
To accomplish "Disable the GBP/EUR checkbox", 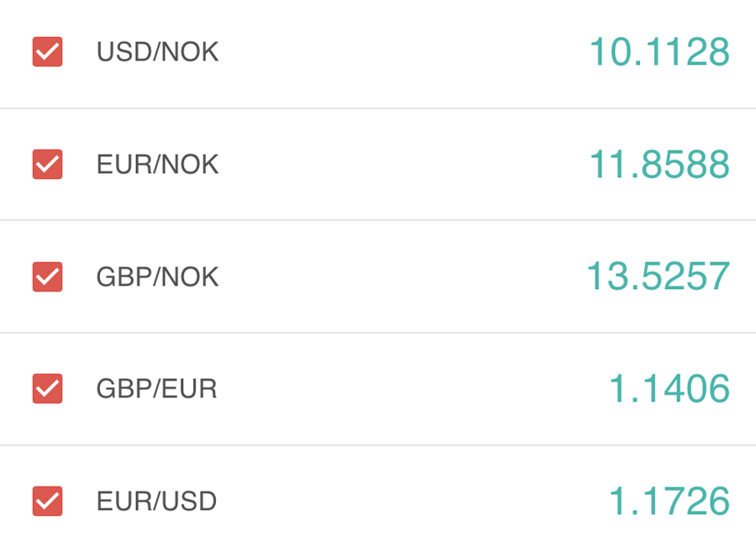I will 47,388.
